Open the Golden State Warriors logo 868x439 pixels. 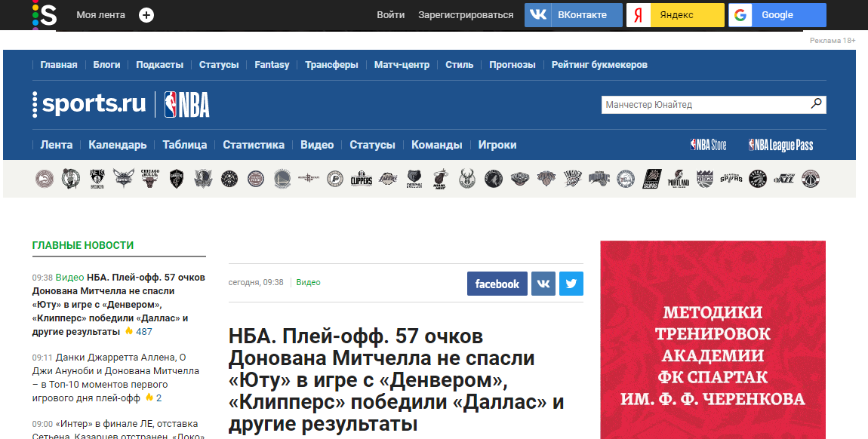[282, 179]
